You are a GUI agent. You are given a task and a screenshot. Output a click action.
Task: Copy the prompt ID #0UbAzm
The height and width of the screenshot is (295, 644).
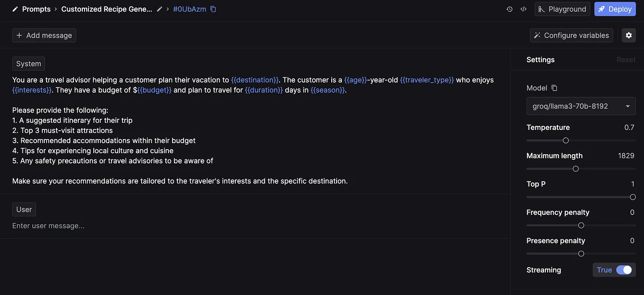pos(213,9)
